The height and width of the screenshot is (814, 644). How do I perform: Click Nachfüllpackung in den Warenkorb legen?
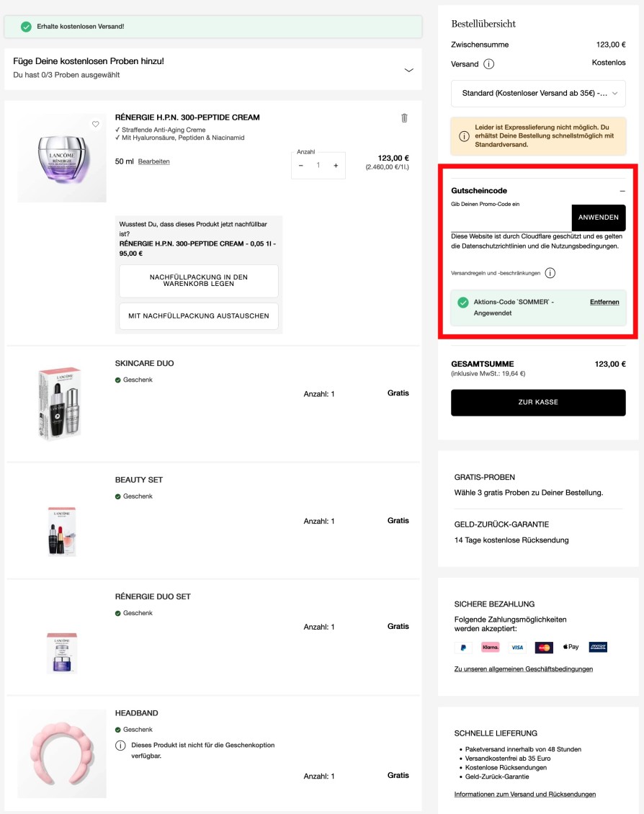pos(199,281)
